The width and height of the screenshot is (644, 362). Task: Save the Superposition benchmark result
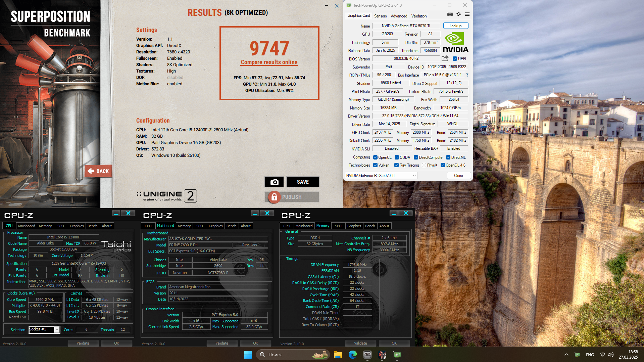coord(303,182)
